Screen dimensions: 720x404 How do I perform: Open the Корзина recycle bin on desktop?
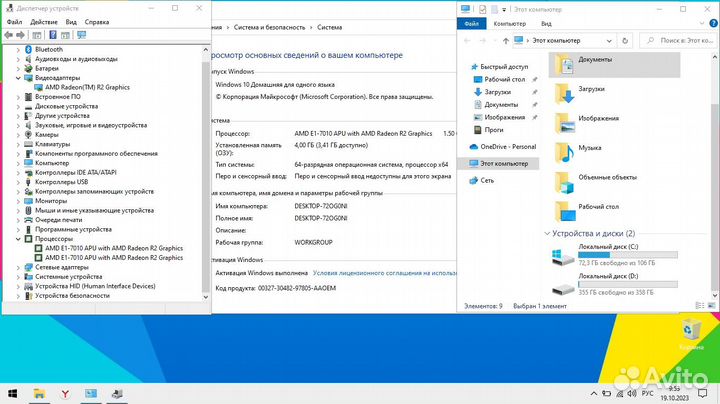tap(691, 334)
